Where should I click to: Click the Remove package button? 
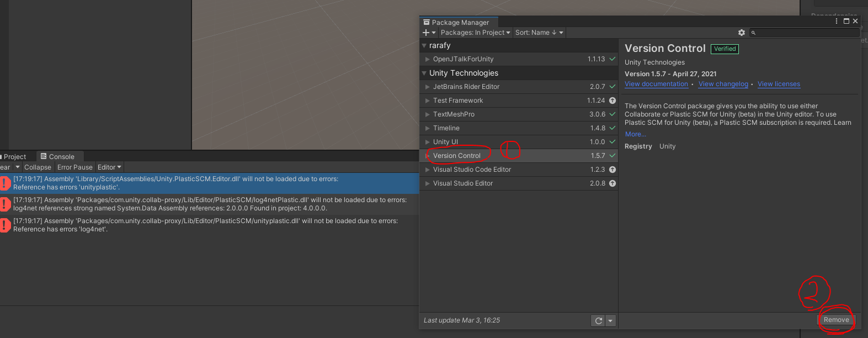tap(836, 320)
